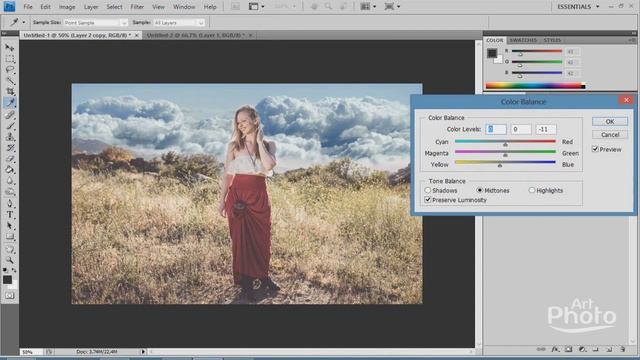The image size is (640, 360).
Task: Select the History Brush tool
Action: (10, 148)
